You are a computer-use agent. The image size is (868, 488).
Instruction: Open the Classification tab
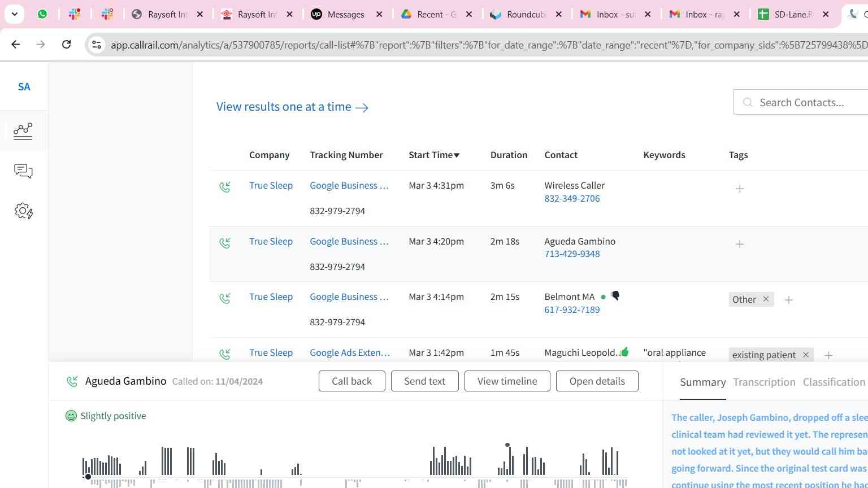pyautogui.click(x=834, y=382)
